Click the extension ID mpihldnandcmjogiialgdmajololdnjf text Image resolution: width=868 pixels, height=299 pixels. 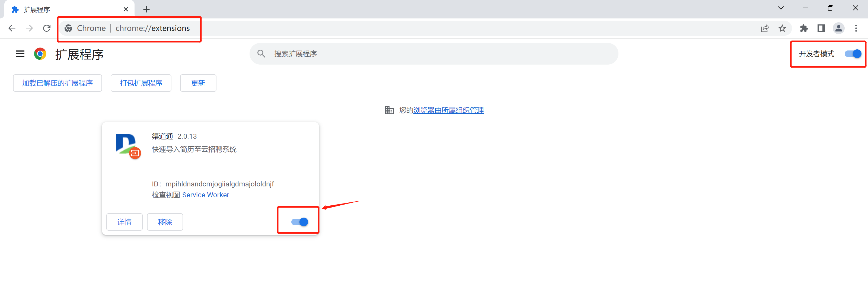(x=220, y=184)
